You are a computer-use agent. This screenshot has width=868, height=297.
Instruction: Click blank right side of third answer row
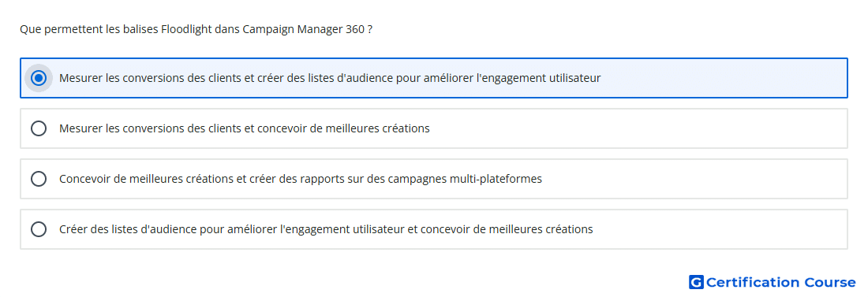point(692,179)
